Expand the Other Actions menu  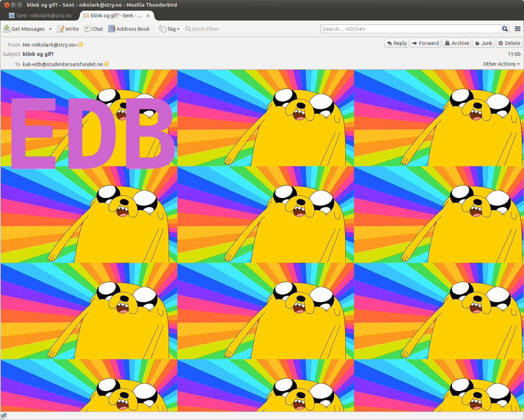pyautogui.click(x=501, y=64)
